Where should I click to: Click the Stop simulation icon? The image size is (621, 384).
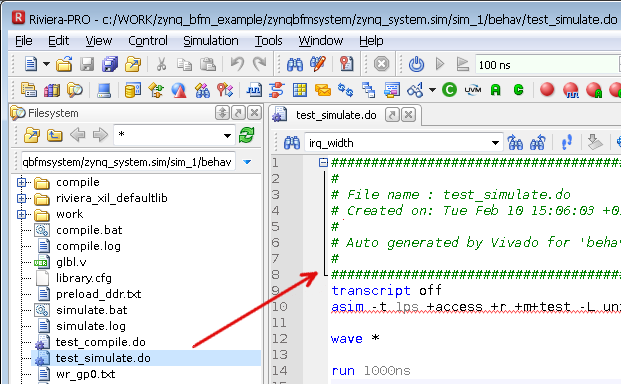point(381,64)
